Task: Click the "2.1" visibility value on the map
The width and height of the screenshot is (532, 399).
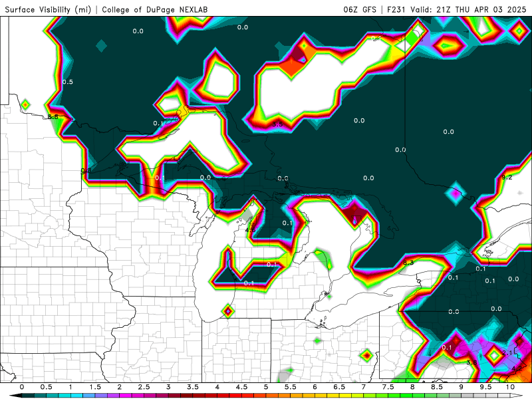Action: (507, 353)
